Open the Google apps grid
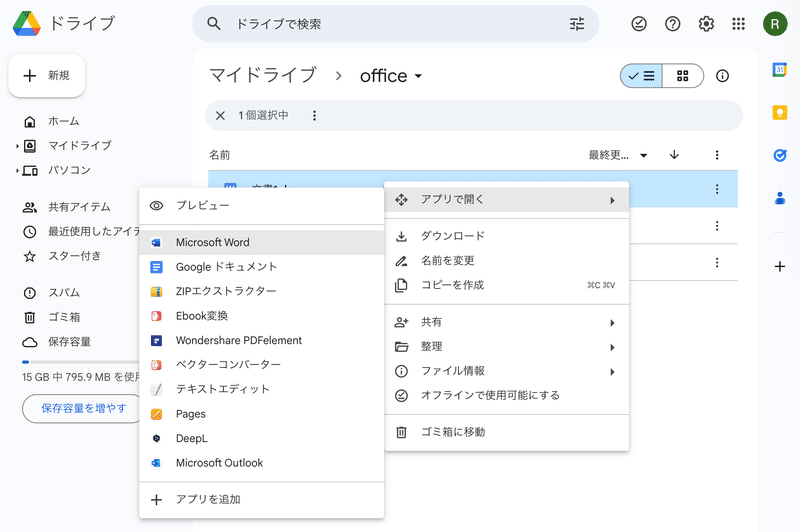The width and height of the screenshot is (800, 532). click(x=739, y=24)
